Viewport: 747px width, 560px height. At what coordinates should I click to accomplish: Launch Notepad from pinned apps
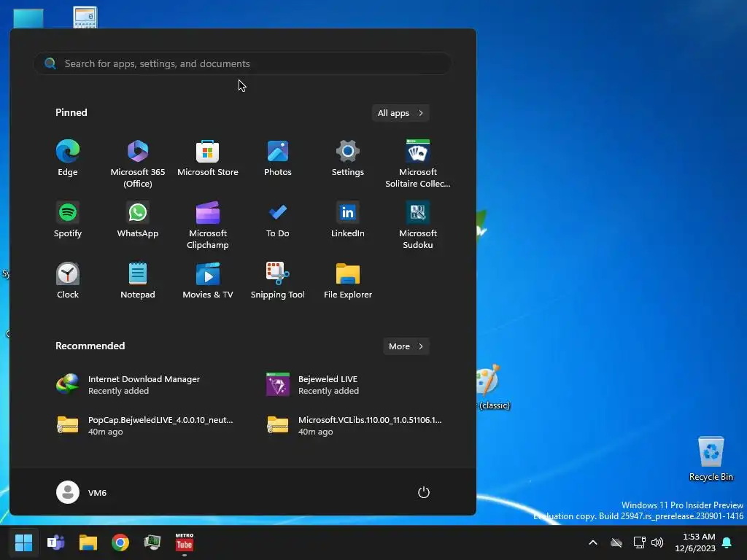point(138,281)
